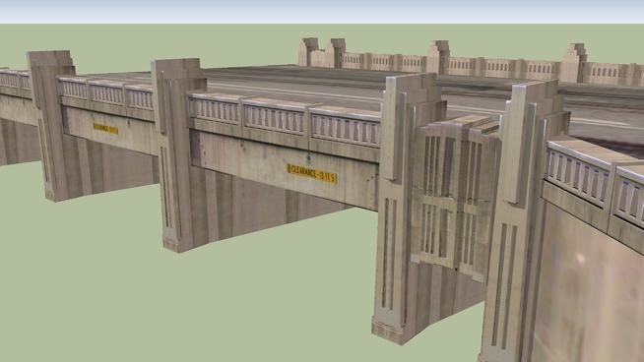Click the twin towers on the far background railing

[322, 52]
